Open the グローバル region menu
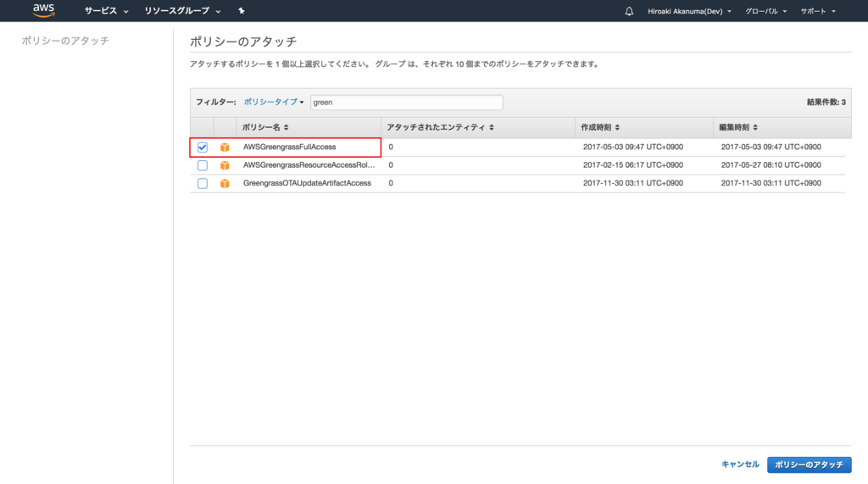The width and height of the screenshot is (868, 484). pos(765,11)
